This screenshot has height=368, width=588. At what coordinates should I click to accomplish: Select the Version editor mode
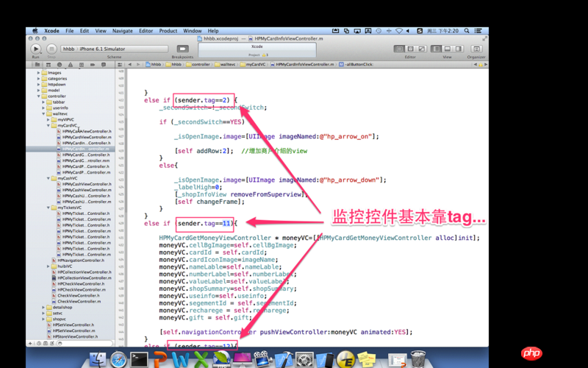tap(421, 49)
